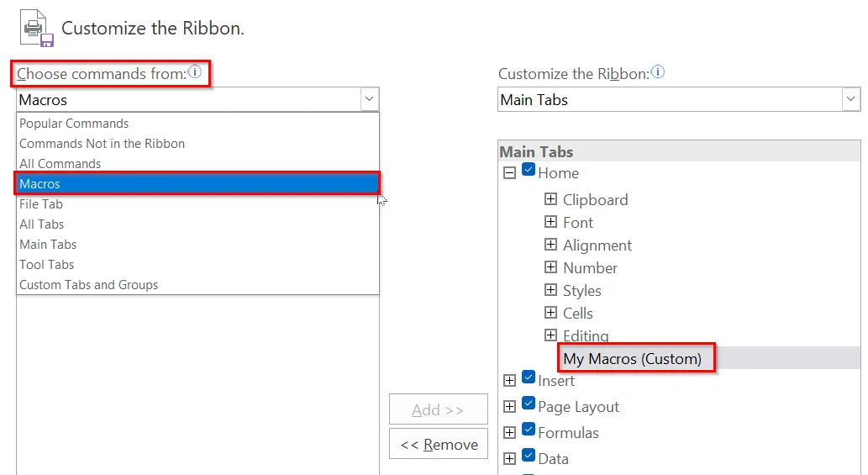Select the Number tree item

[590, 268]
